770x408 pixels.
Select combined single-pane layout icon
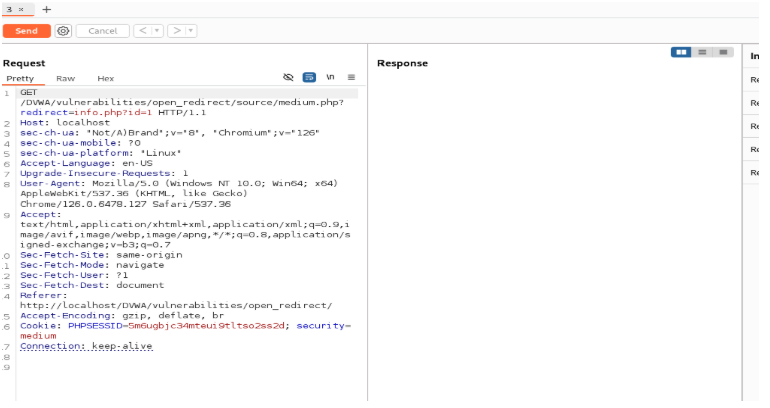(724, 52)
